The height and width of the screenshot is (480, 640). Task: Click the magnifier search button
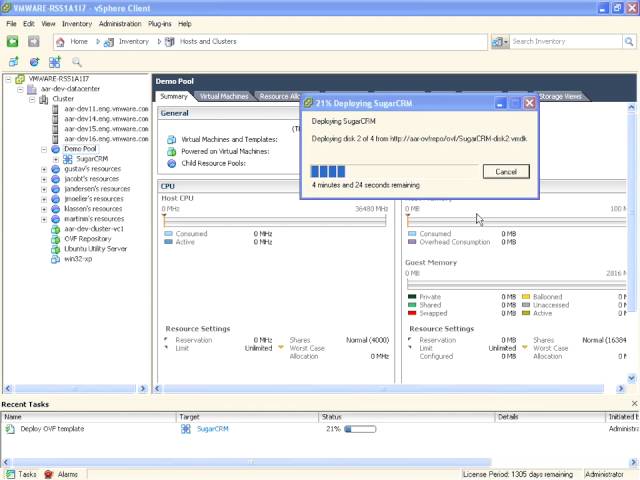pyautogui.click(x=629, y=41)
